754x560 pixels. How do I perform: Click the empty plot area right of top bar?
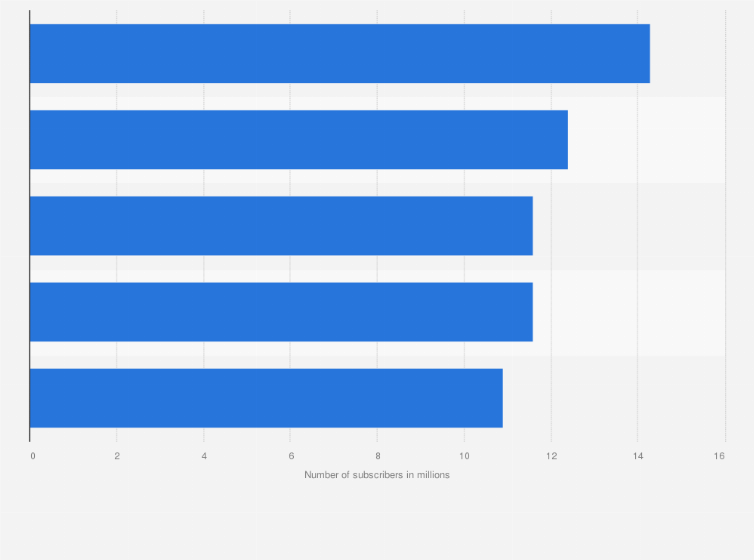(688, 54)
